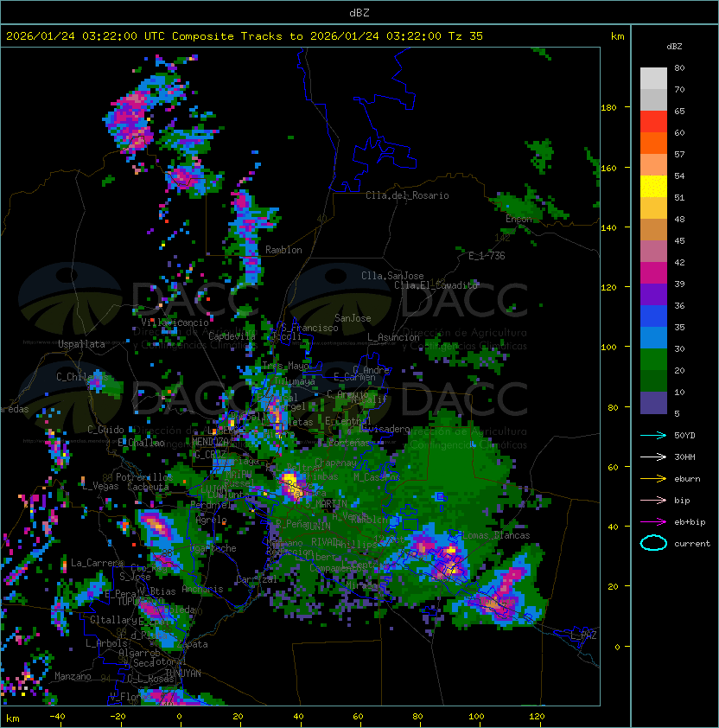The image size is (719, 728).
Task: Click the 'Encon' map label
Action: point(519,219)
